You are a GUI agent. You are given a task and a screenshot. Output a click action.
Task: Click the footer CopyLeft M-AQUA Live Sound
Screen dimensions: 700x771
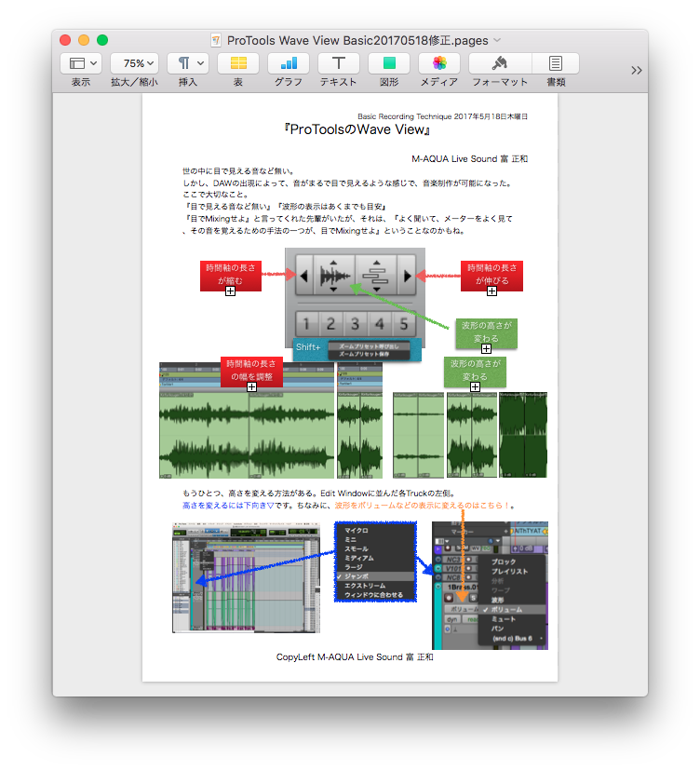click(355, 656)
